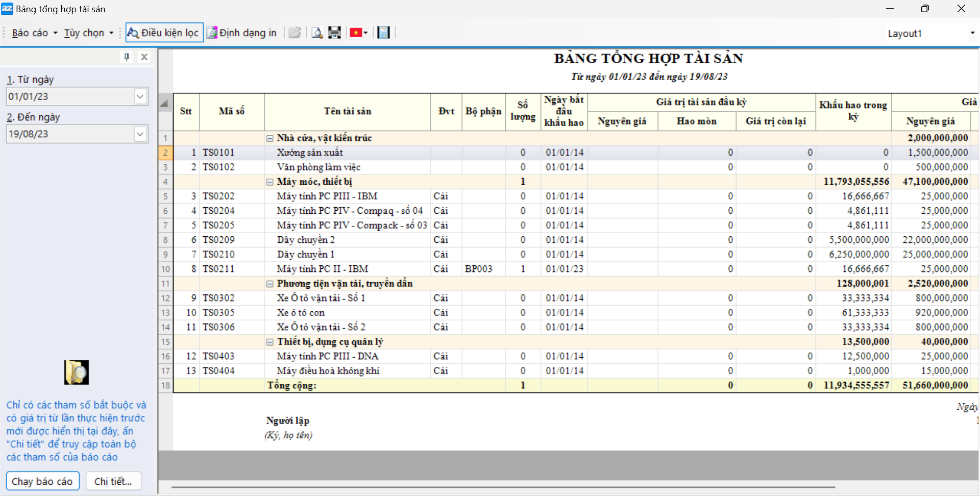Screen dimensions: 980x496
Task: Collapse the Phương tiện vận tải group
Action: [x=270, y=284]
